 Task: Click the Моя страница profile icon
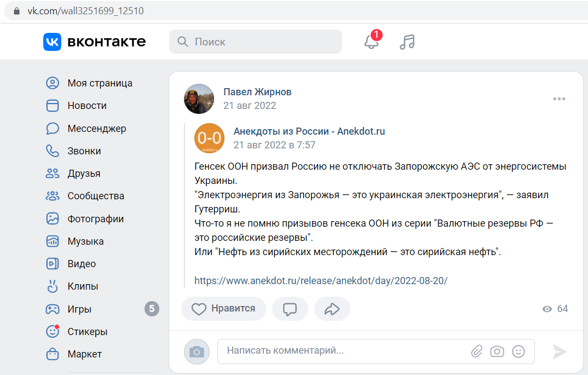(x=53, y=83)
